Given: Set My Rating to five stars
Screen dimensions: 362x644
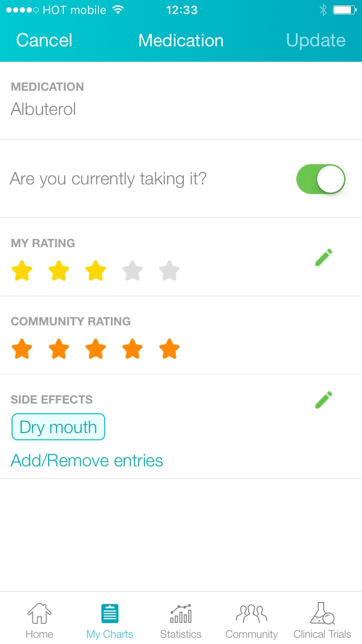Looking at the screenshot, I should pyautogui.click(x=169, y=271).
